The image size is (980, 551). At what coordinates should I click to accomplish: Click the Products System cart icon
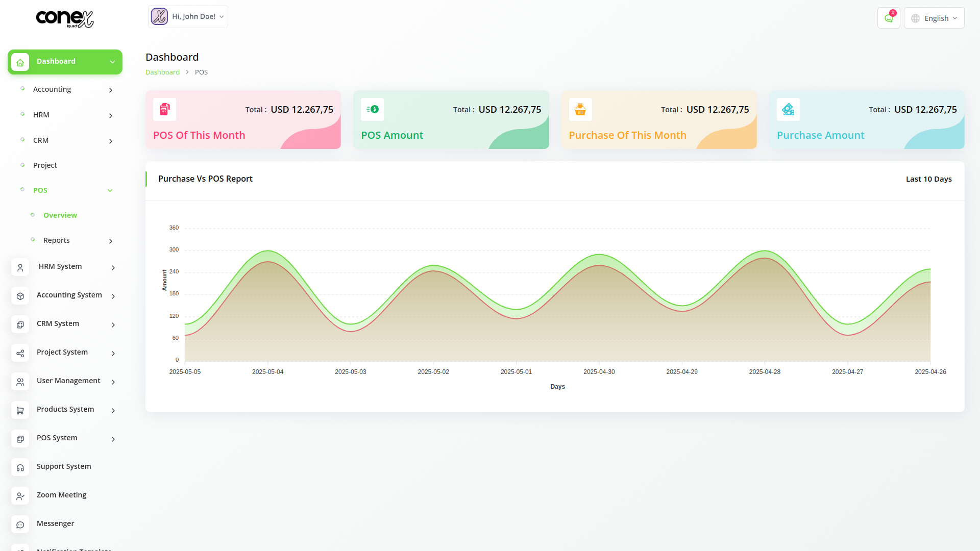[20, 410]
